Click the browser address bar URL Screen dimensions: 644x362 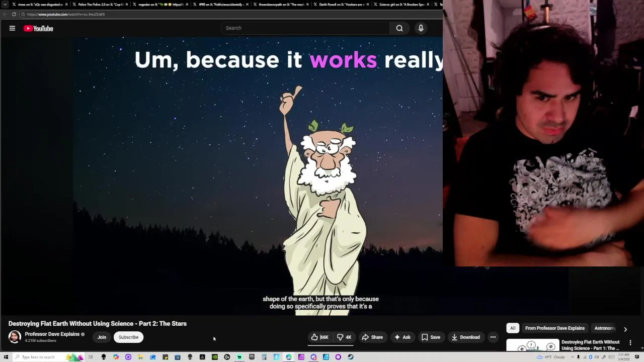tap(66, 15)
